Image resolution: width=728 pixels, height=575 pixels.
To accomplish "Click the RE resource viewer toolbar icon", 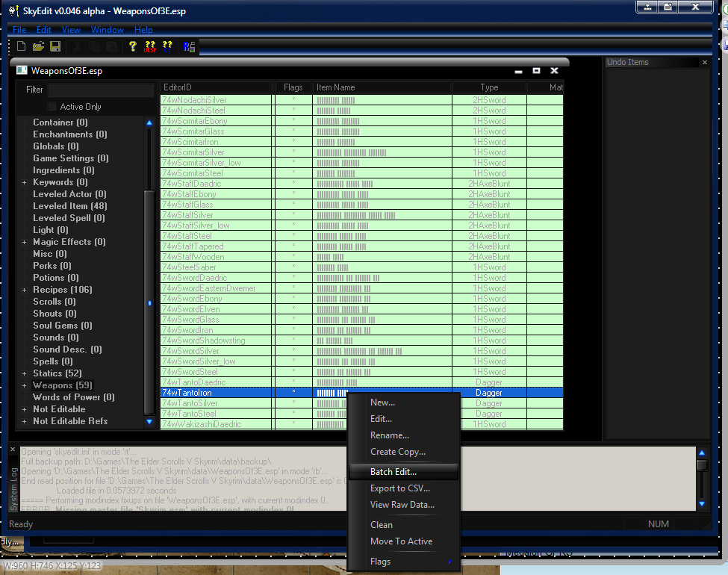I will [x=189, y=46].
